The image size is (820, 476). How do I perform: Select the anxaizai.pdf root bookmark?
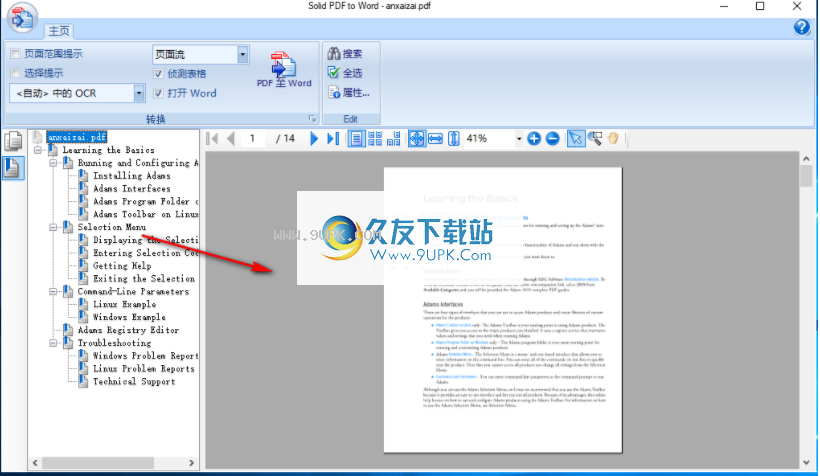point(76,137)
